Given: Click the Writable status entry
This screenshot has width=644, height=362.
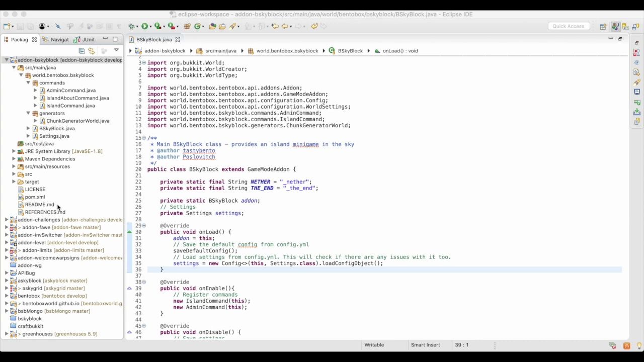Looking at the screenshot, I should (x=374, y=345).
